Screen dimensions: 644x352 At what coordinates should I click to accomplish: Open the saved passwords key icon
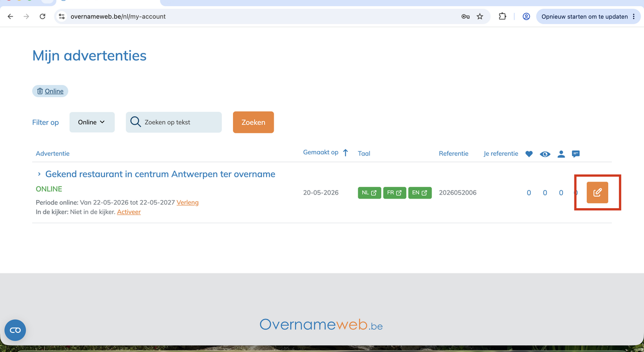point(465,17)
